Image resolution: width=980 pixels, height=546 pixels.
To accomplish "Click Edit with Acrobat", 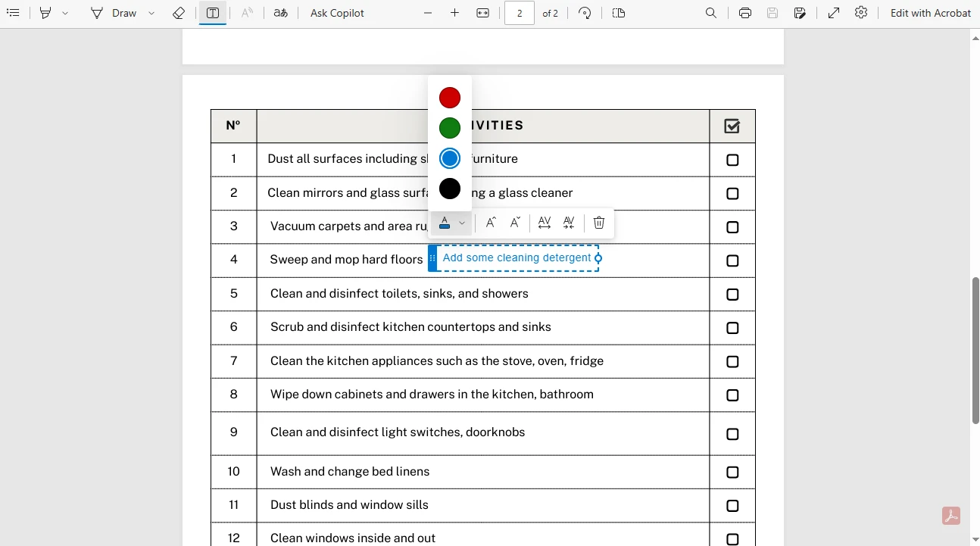I will (x=931, y=13).
